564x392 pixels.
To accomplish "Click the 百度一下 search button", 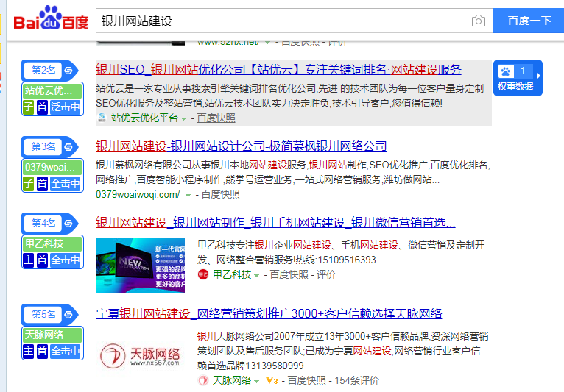I will 529,21.
